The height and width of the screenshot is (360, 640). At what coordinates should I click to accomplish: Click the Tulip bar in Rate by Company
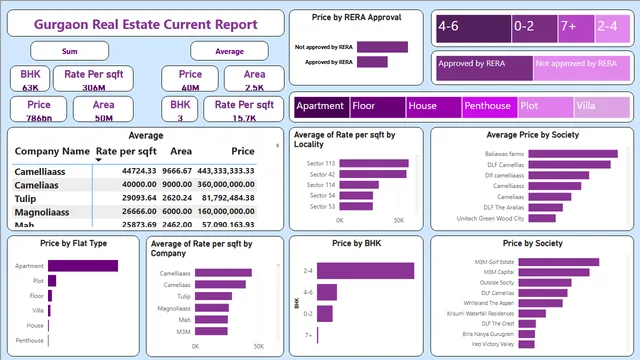pyautogui.click(x=213, y=296)
